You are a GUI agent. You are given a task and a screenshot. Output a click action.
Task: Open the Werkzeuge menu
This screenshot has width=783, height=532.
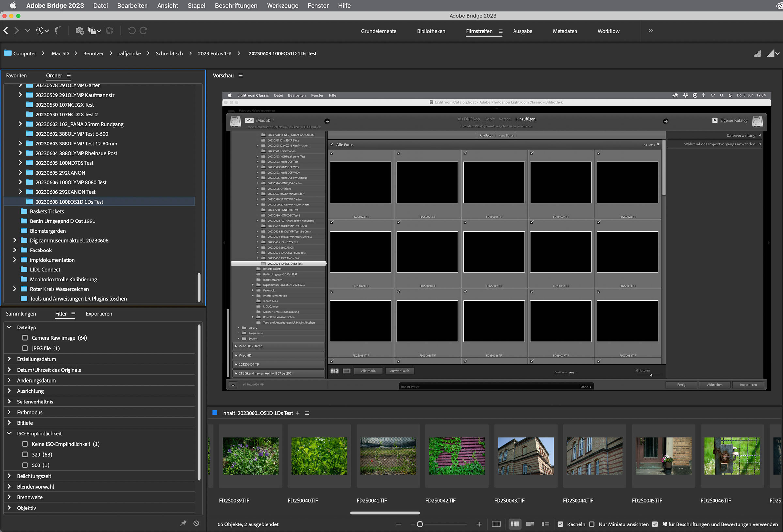coord(282,6)
